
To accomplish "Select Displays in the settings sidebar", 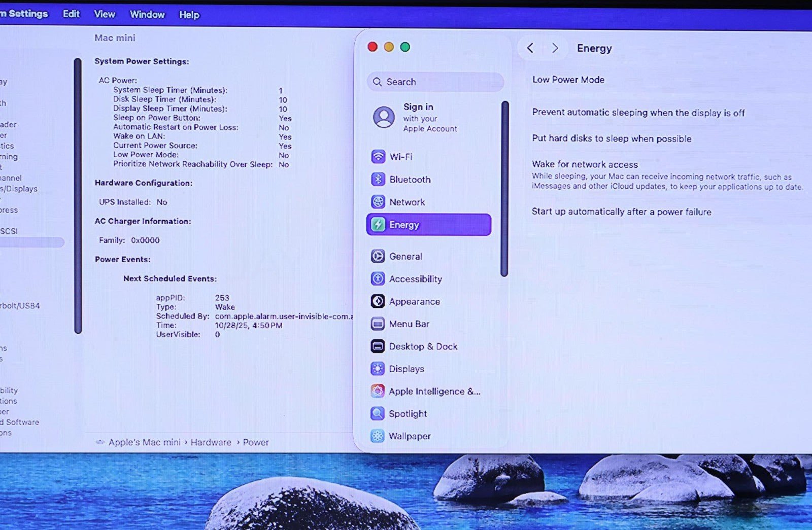I will click(406, 369).
